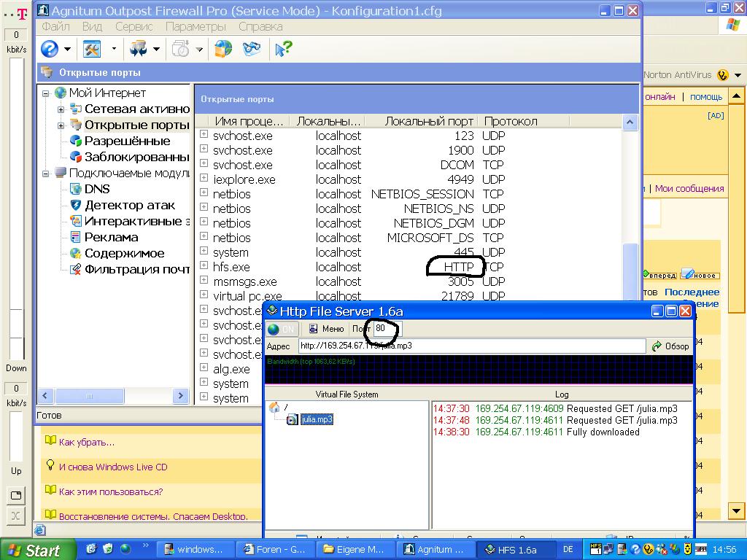747x560 pixels.
Task: Click the HFS port input field
Action: pyautogui.click(x=387, y=328)
